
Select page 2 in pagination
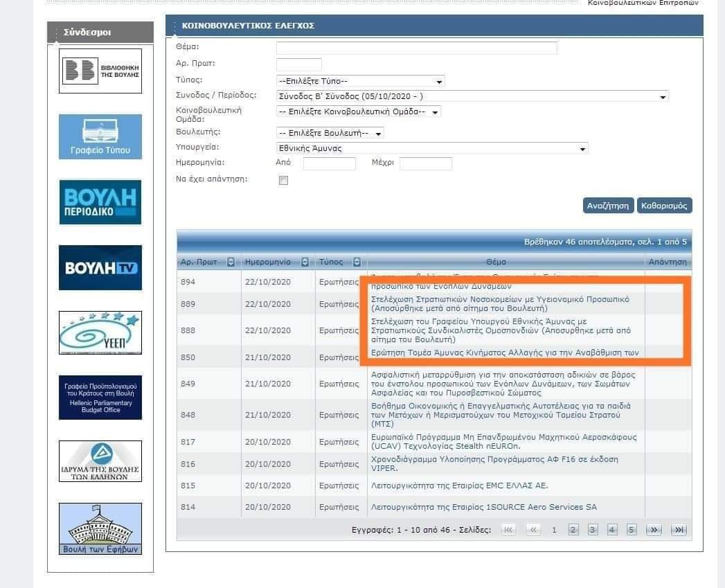pos(573,530)
